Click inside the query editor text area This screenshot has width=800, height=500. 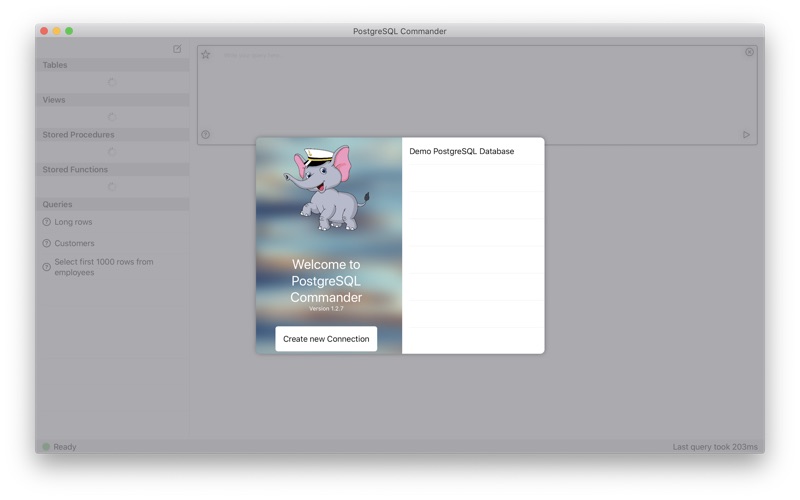pyautogui.click(x=477, y=94)
